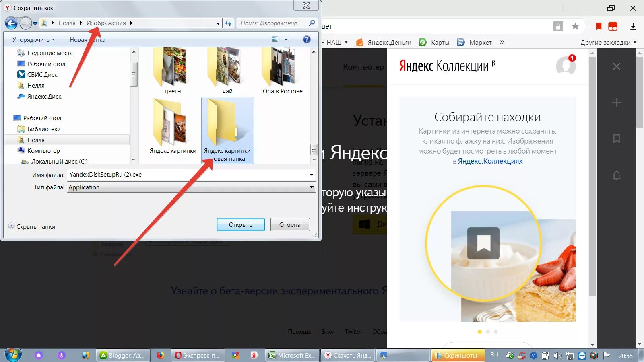Click the Отмена button
Viewport: 644px width, 362px height.
pyautogui.click(x=290, y=225)
